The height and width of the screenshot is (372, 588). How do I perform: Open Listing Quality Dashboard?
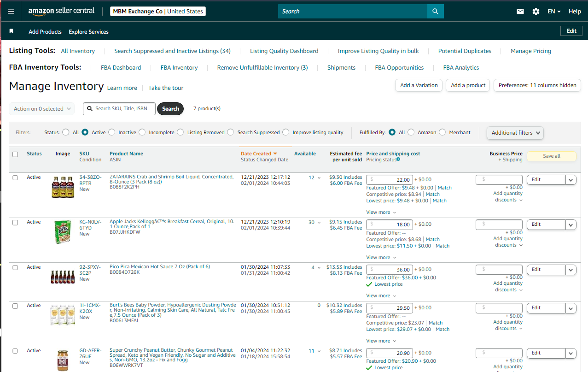coord(284,51)
